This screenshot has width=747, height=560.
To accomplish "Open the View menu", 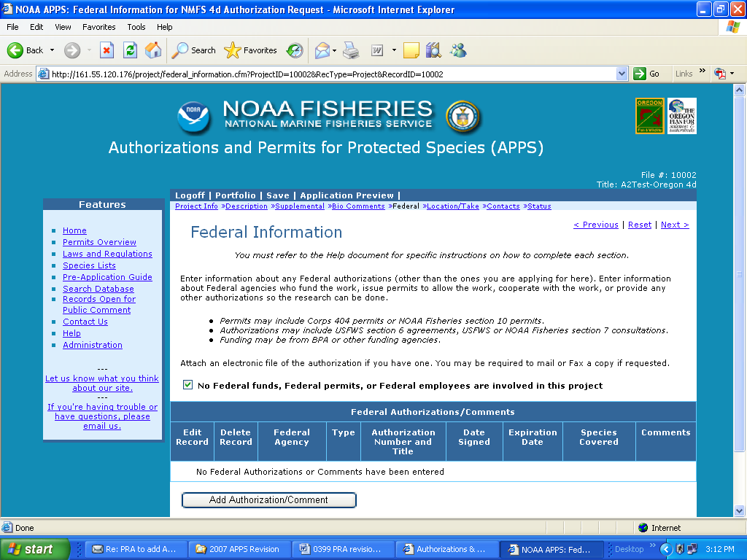I will (x=63, y=27).
